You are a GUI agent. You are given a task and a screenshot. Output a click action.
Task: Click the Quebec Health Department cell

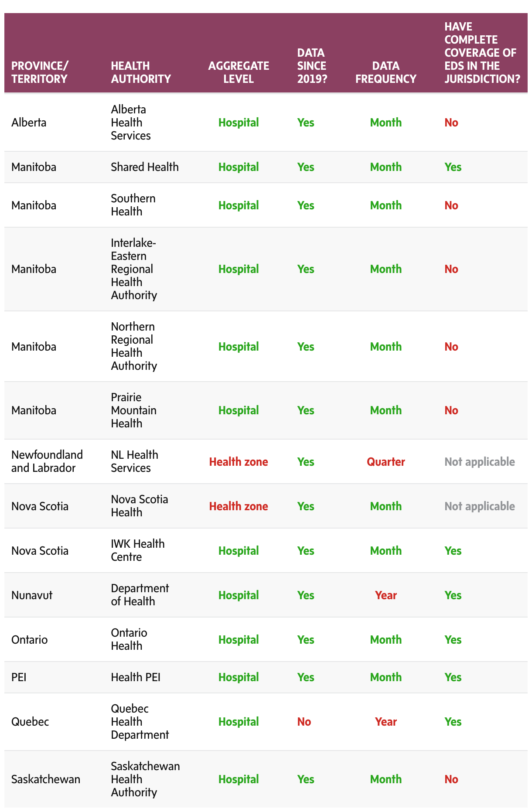(140, 722)
